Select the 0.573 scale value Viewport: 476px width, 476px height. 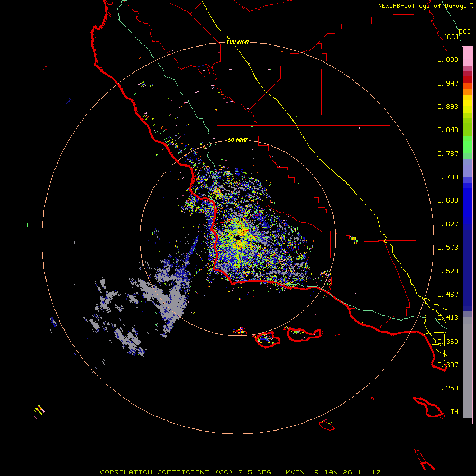point(448,248)
